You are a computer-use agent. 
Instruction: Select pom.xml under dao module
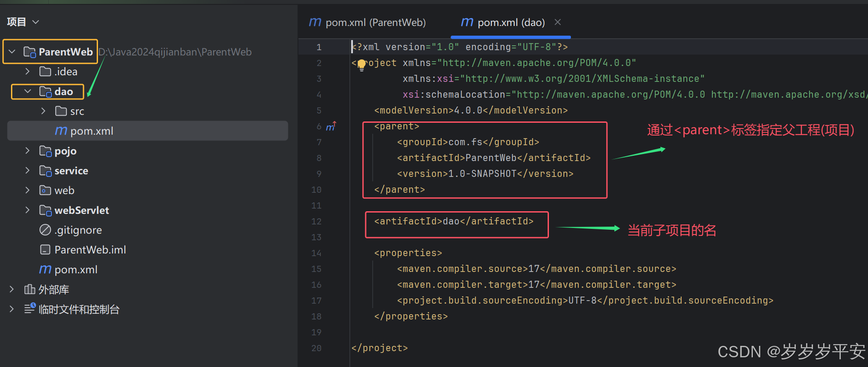[148, 131]
